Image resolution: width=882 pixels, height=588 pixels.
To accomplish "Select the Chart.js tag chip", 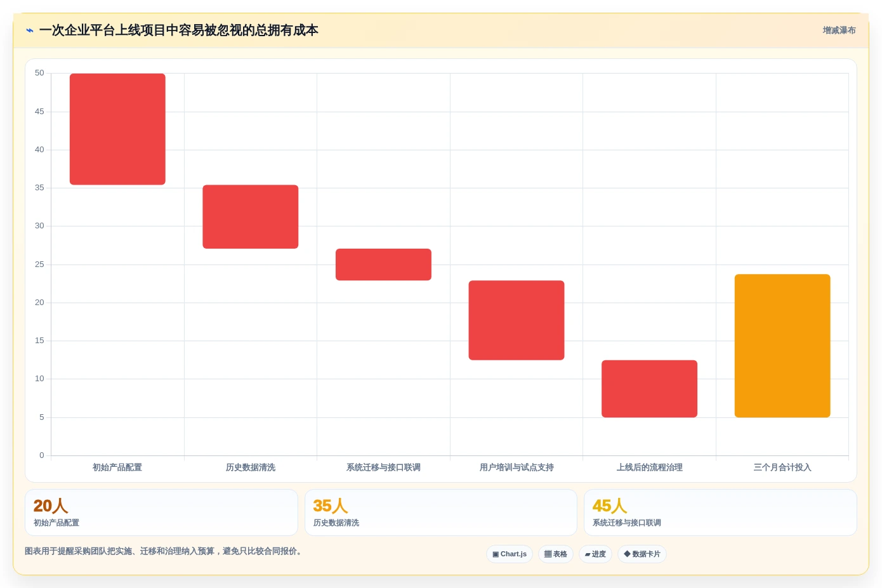I will [510, 554].
